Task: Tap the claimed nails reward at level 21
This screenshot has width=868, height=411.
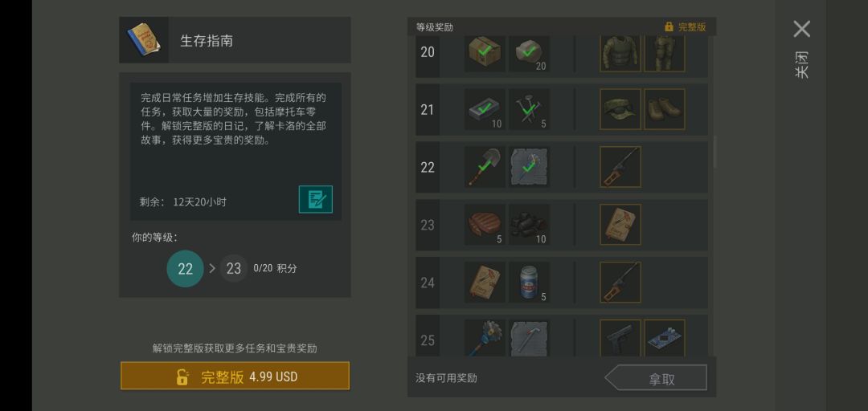Action: tap(529, 109)
